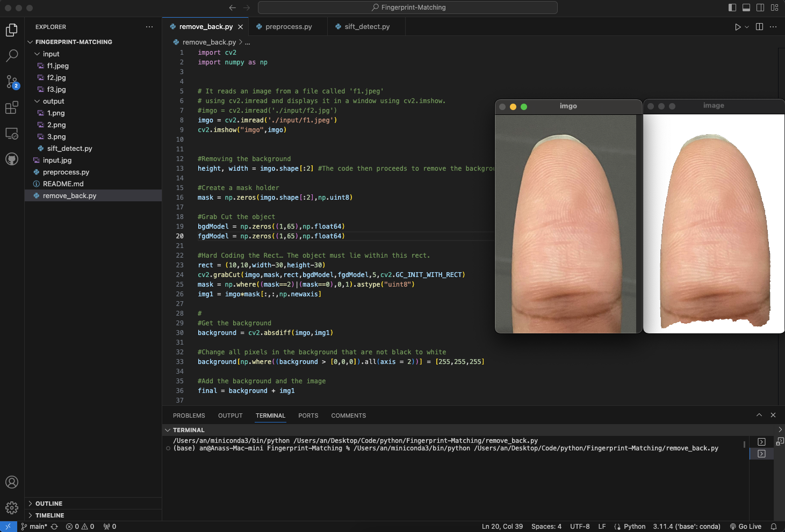
Task: Click the Ln 20, Col 39 status entry
Action: [x=502, y=527]
